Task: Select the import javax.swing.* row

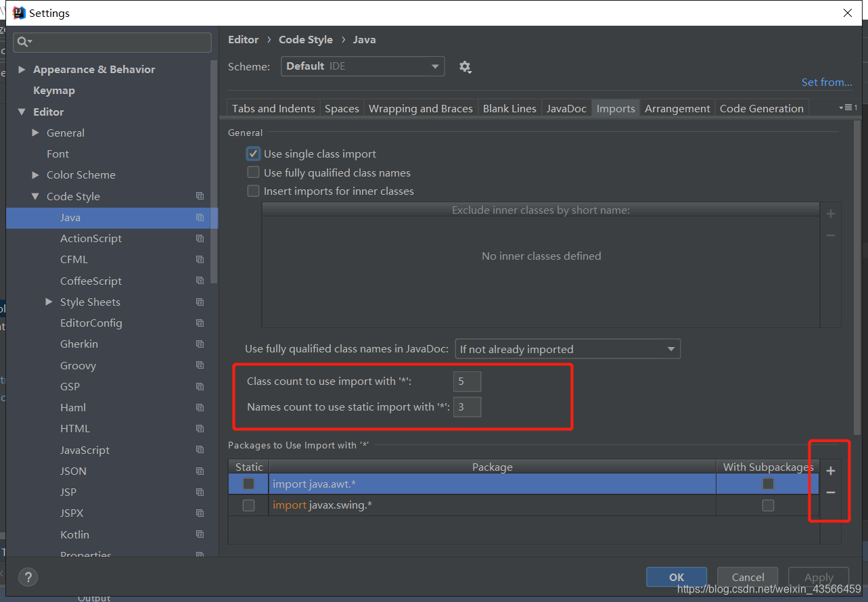Action: (524, 505)
